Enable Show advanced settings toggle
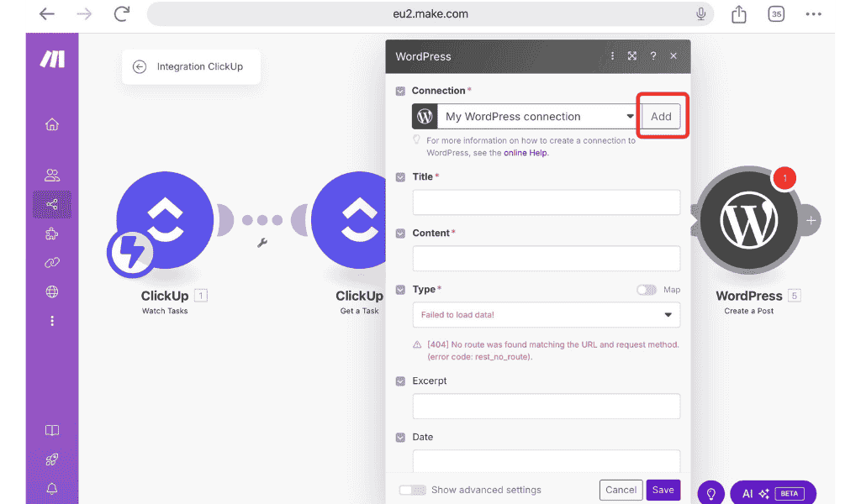This screenshot has width=861, height=504. tap(412, 490)
